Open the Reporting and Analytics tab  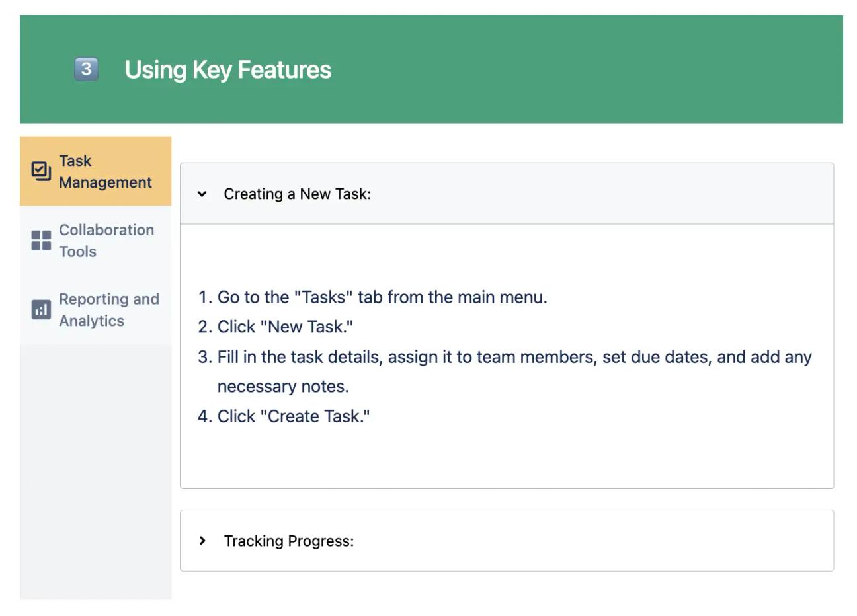pyautogui.click(x=95, y=309)
